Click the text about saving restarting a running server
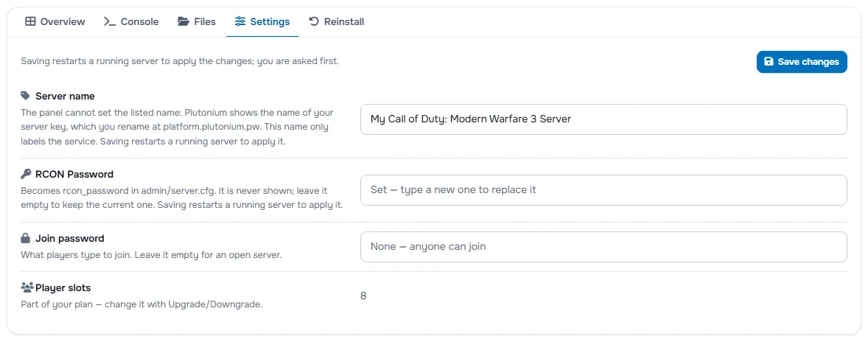The width and height of the screenshot is (868, 342). (x=180, y=61)
